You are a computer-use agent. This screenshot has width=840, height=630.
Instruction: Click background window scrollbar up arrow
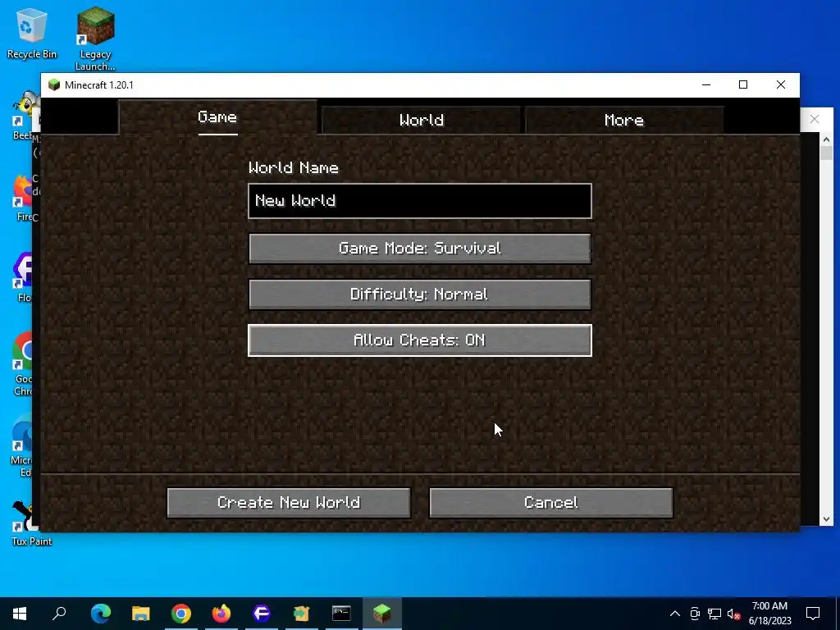click(x=826, y=139)
